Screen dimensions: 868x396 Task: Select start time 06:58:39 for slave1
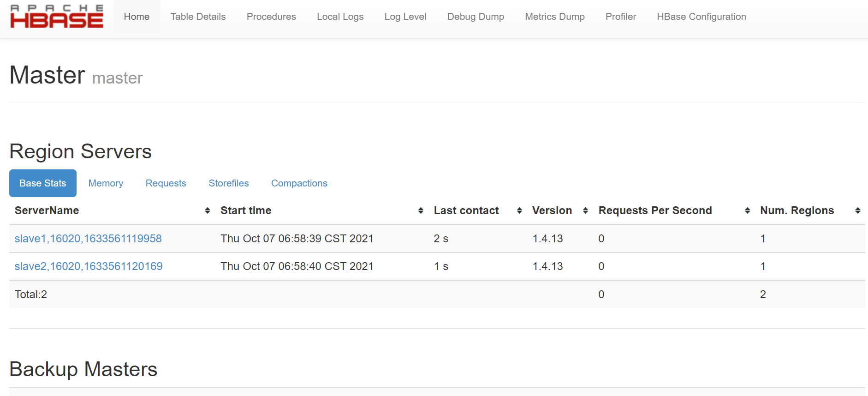pyautogui.click(x=297, y=239)
